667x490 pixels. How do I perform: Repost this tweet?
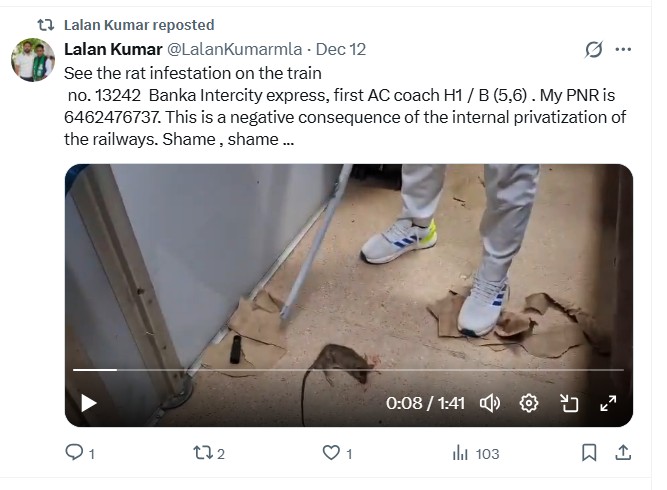pyautogui.click(x=202, y=453)
